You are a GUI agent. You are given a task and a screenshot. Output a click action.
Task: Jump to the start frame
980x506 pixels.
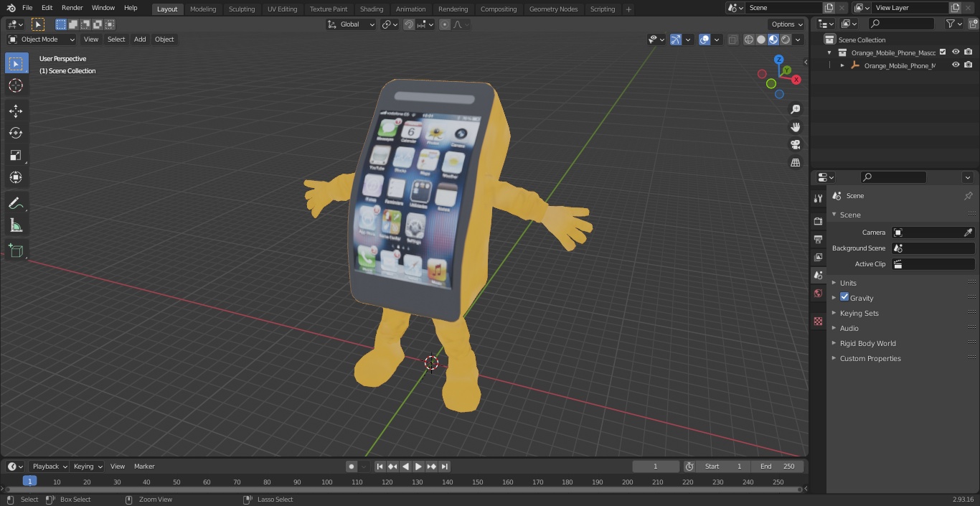[380, 467]
